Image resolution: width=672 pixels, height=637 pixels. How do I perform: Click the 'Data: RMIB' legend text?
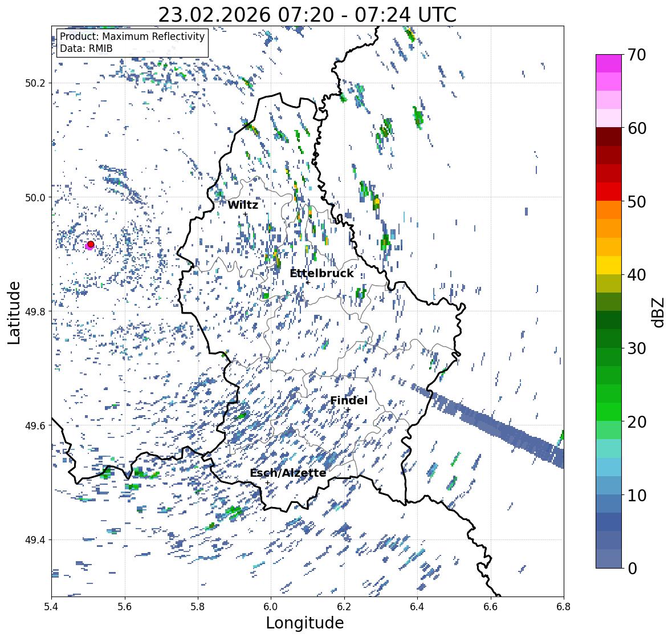click(x=86, y=48)
